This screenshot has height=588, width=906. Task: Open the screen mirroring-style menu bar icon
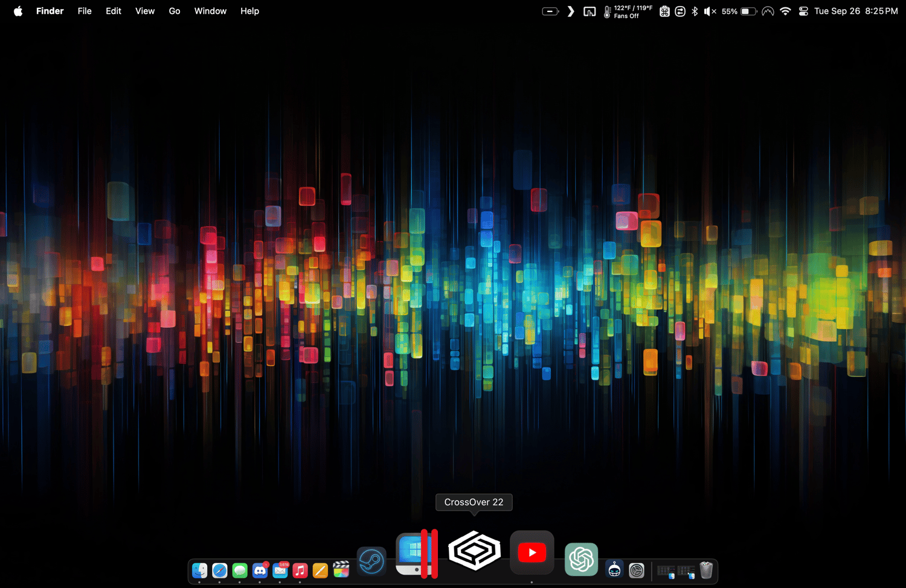(590, 11)
